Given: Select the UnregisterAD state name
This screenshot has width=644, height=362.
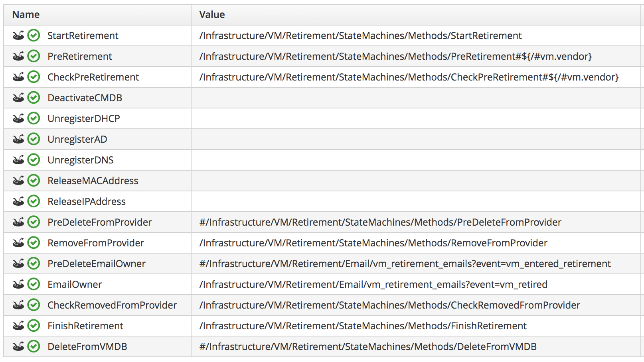Looking at the screenshot, I should 77,139.
